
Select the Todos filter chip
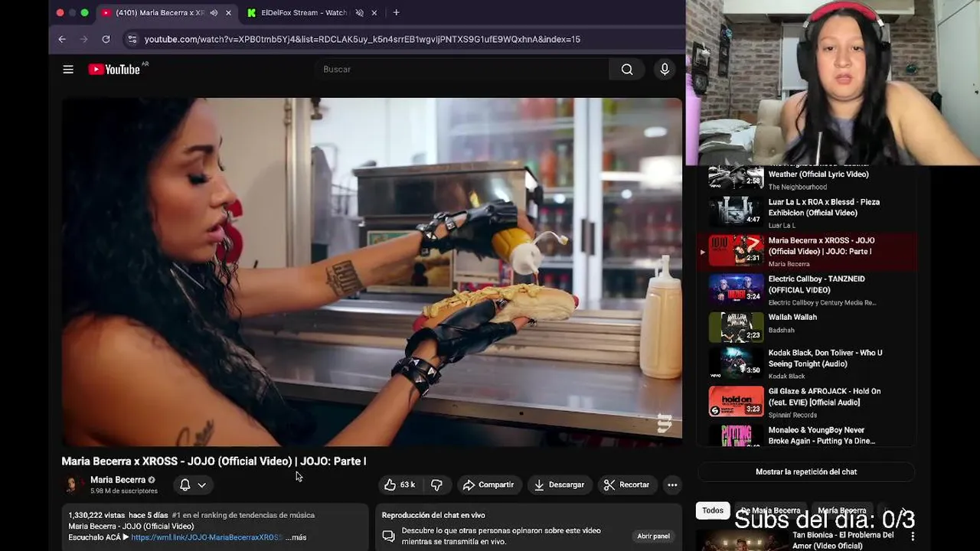coord(713,510)
